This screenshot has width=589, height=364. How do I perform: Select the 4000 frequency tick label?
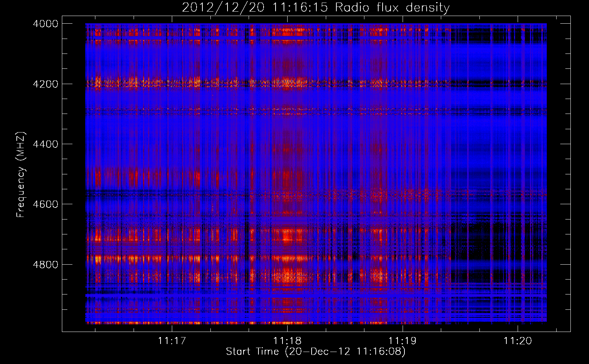pyautogui.click(x=46, y=24)
